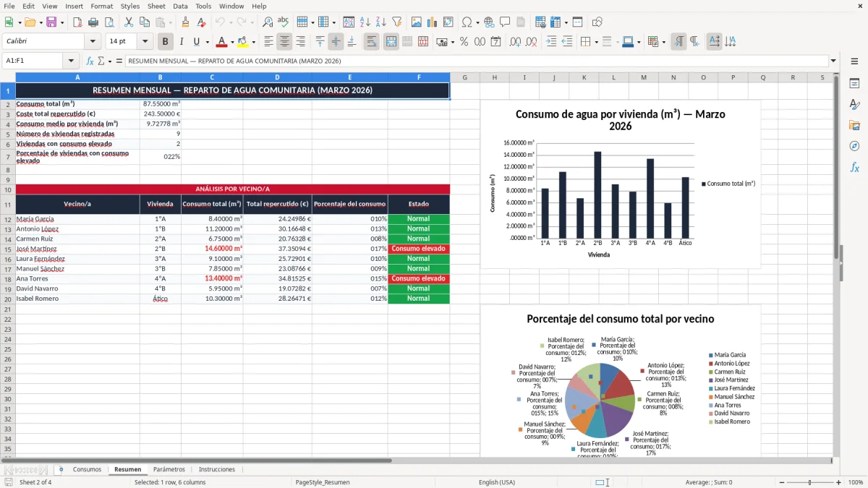Open the Sheet menu
Viewport: 868px width, 488px height.
(156, 6)
